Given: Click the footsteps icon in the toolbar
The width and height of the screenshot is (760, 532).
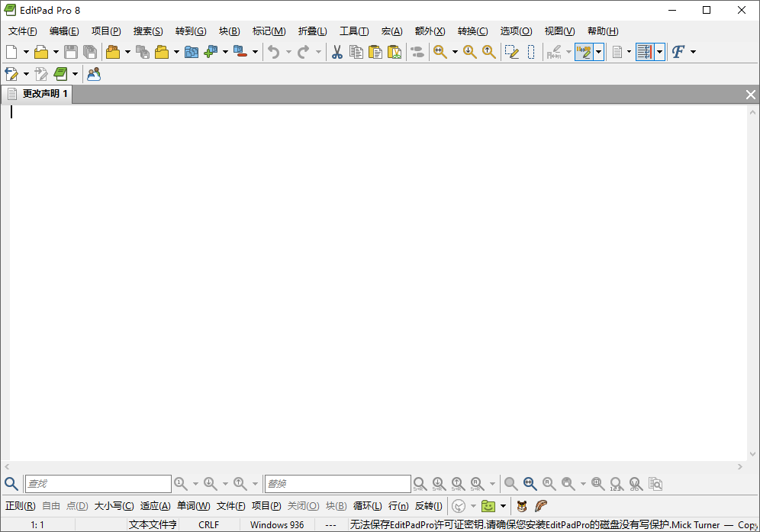Looking at the screenshot, I should click(x=417, y=52).
